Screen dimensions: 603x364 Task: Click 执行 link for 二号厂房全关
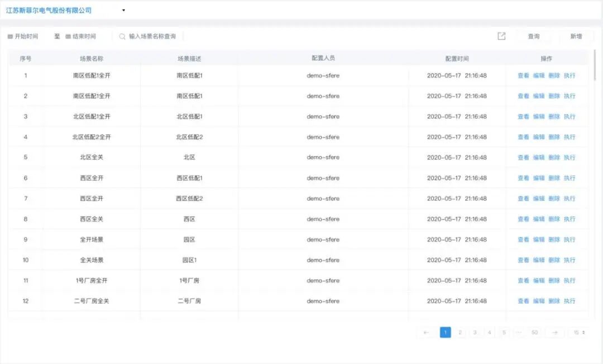pos(569,300)
